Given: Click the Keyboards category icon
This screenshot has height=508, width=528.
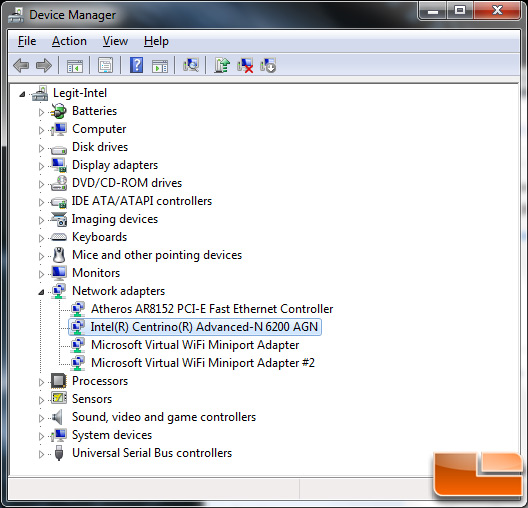Looking at the screenshot, I should [x=59, y=237].
